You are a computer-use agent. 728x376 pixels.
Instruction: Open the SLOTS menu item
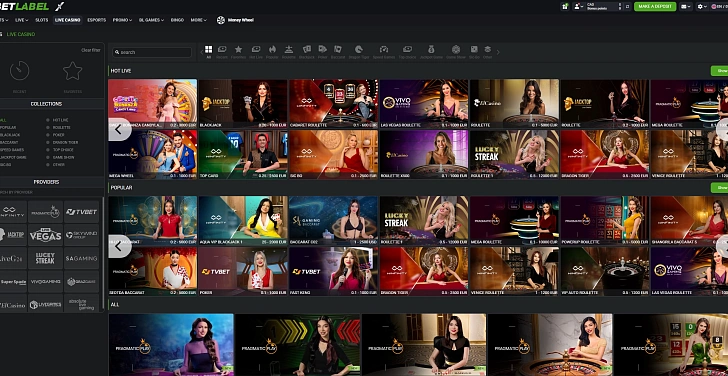coord(42,20)
